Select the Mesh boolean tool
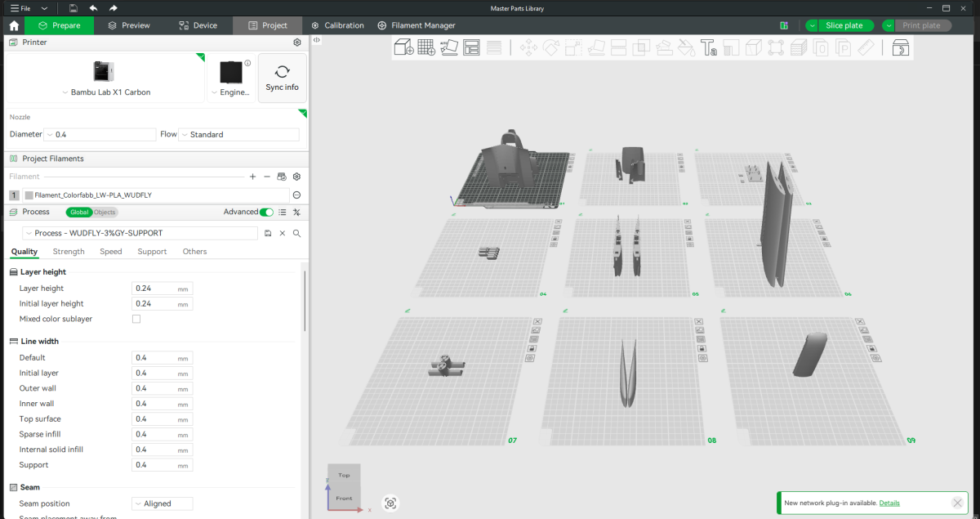980x519 pixels. [641, 48]
